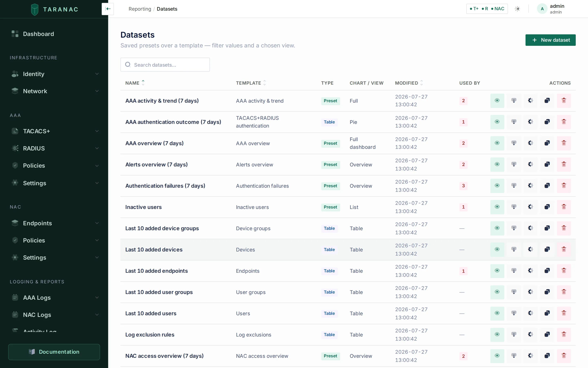This screenshot has height=368, width=588.
Task: Expand the TACACS+ section chevron
Action: click(x=97, y=131)
